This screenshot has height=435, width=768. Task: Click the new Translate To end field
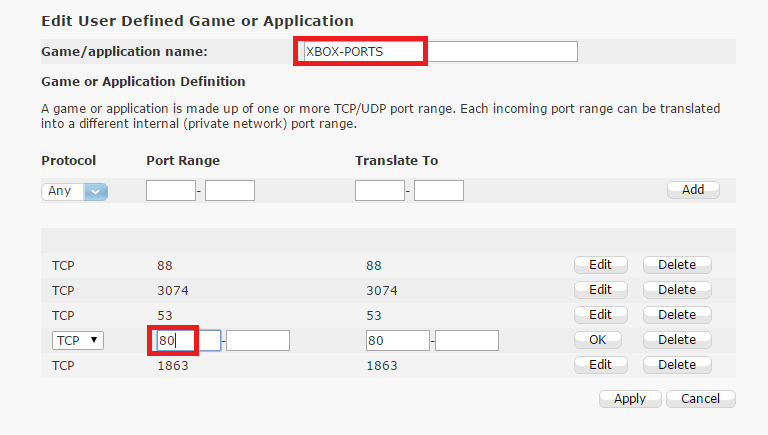439,191
